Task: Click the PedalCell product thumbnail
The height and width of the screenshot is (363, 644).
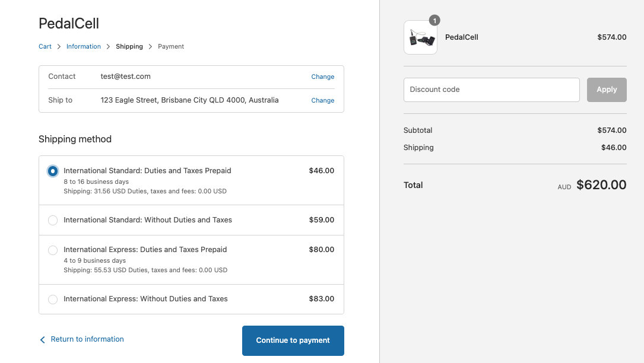Action: point(421,37)
